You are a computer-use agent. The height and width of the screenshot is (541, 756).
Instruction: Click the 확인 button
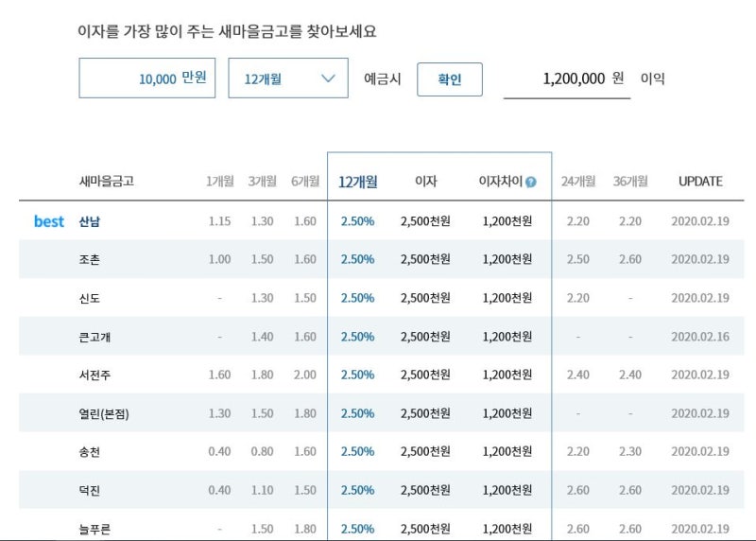[x=450, y=79]
